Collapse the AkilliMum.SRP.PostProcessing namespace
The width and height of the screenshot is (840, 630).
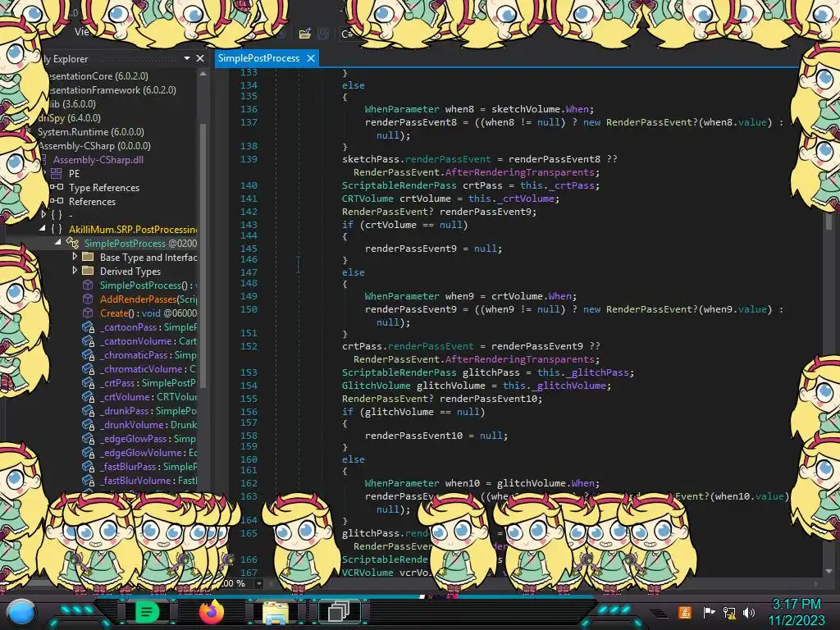[43, 229]
